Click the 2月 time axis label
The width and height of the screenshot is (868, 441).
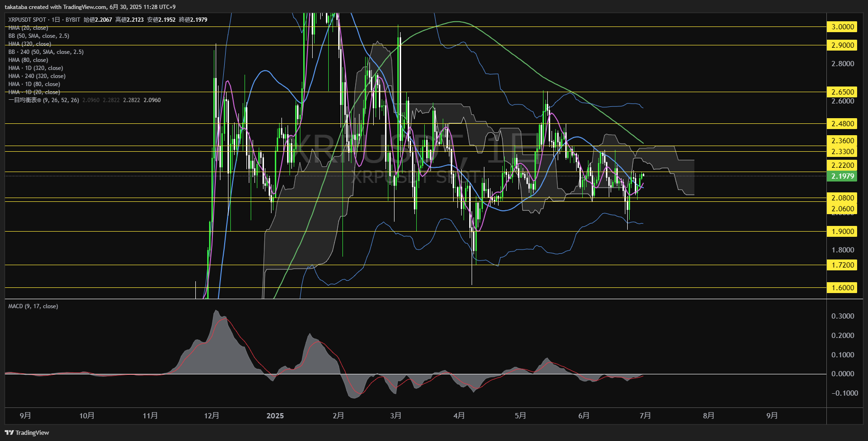pos(338,415)
